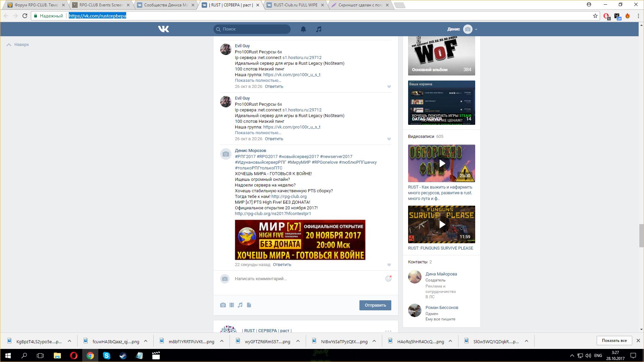Focus the VK search field
644x362 pixels.
point(252,29)
